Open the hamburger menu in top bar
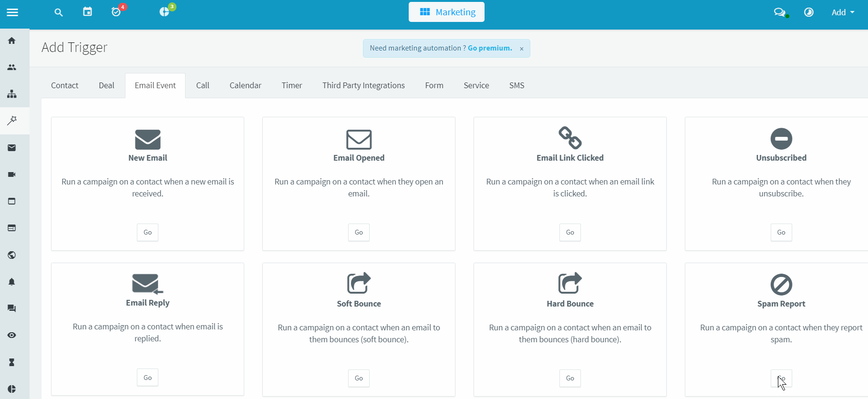Viewport: 868px width, 399px height. click(x=12, y=12)
